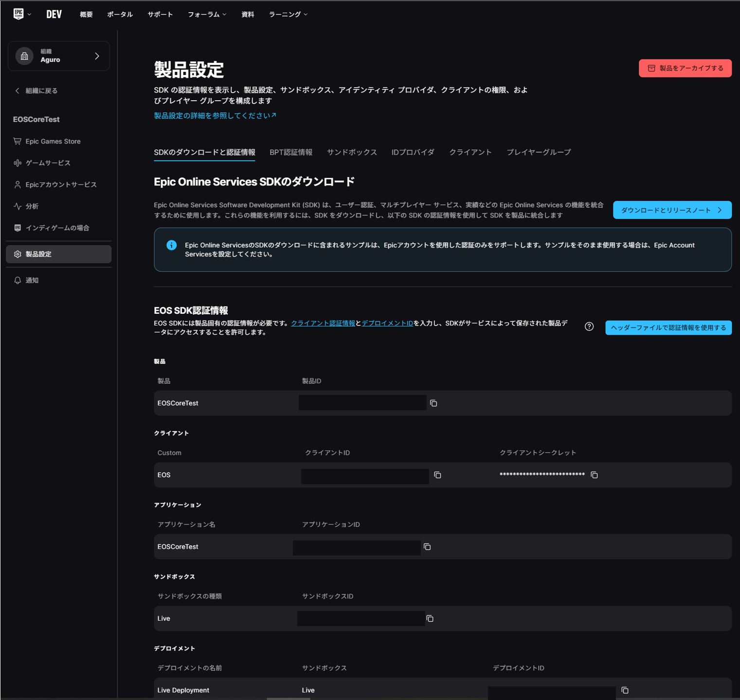
Task: Click the masked 製品ID field
Action: (x=362, y=402)
